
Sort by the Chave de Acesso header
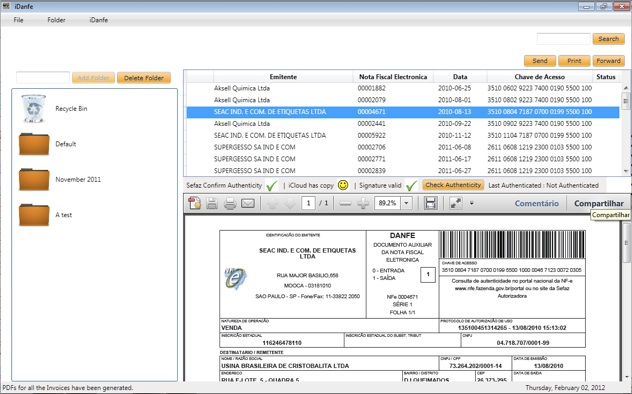click(539, 77)
